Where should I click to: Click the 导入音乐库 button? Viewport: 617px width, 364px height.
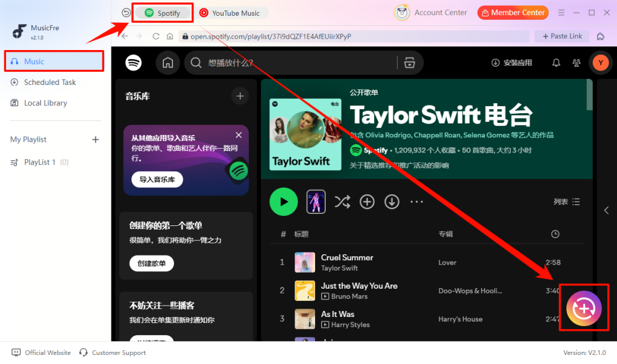click(157, 180)
